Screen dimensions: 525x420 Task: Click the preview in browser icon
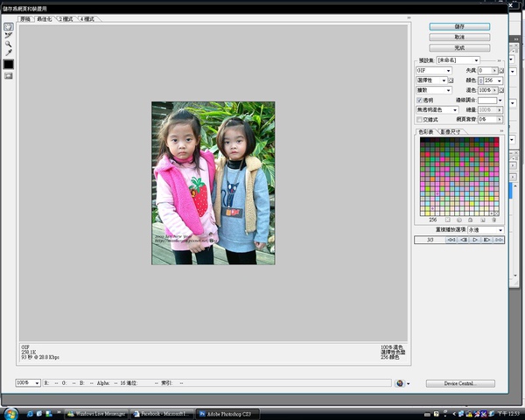[x=400, y=383]
